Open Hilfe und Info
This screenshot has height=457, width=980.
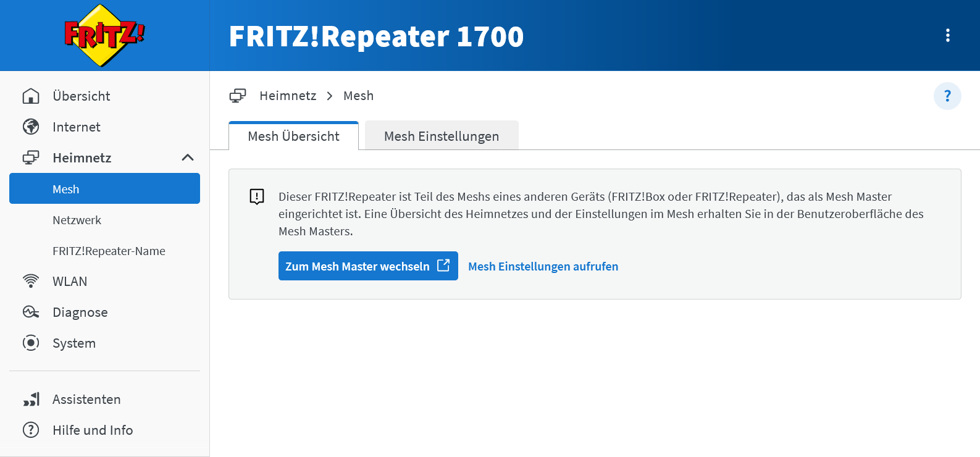click(x=104, y=430)
